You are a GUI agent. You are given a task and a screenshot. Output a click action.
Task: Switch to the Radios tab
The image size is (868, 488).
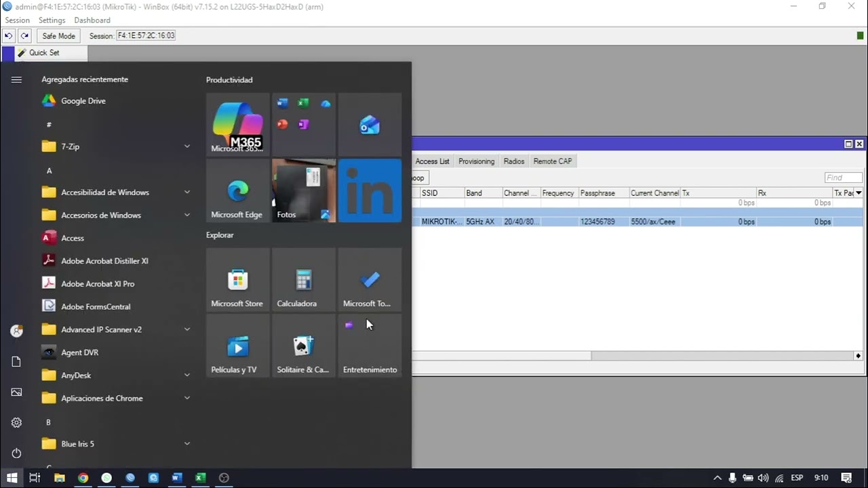[514, 161]
